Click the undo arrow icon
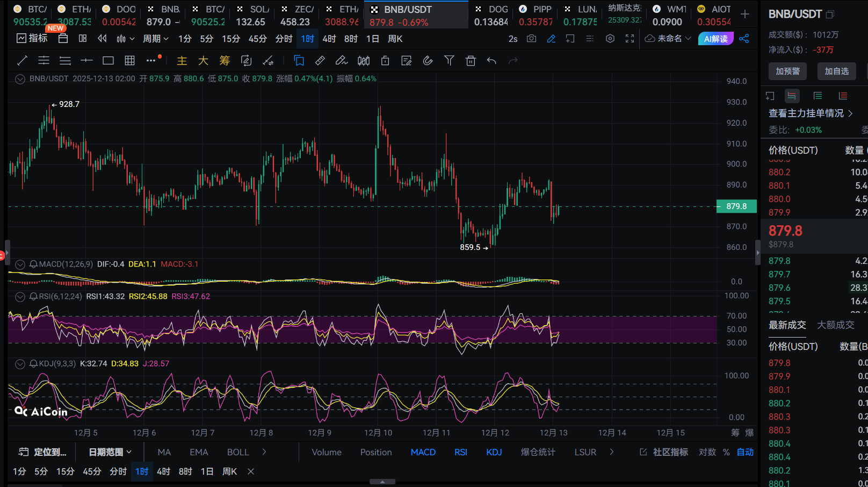Image resolution: width=868 pixels, height=487 pixels. coord(491,61)
